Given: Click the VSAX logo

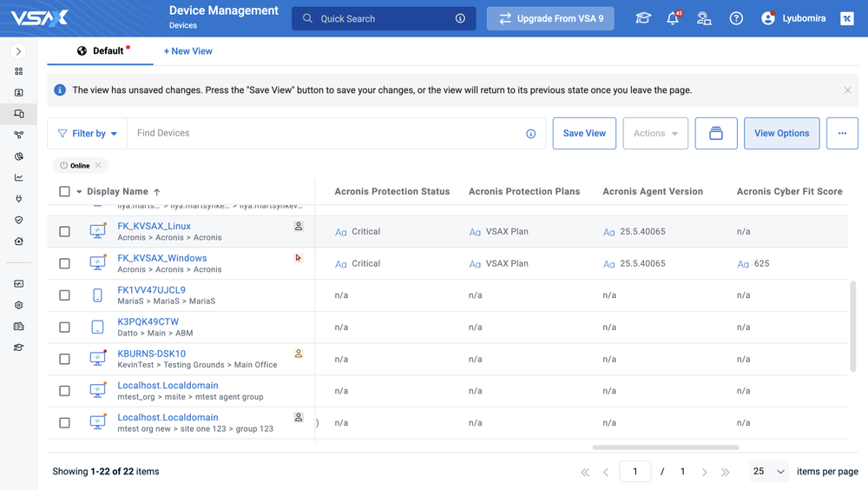Looking at the screenshot, I should click(x=39, y=18).
